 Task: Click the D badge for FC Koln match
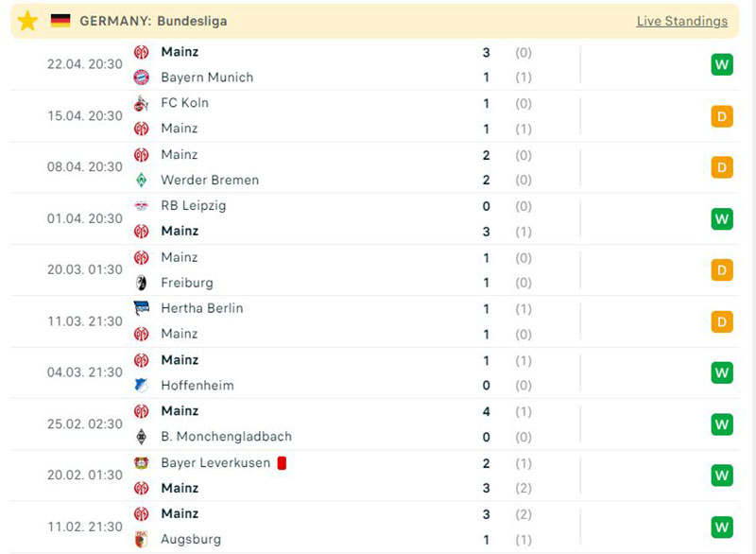click(x=722, y=116)
